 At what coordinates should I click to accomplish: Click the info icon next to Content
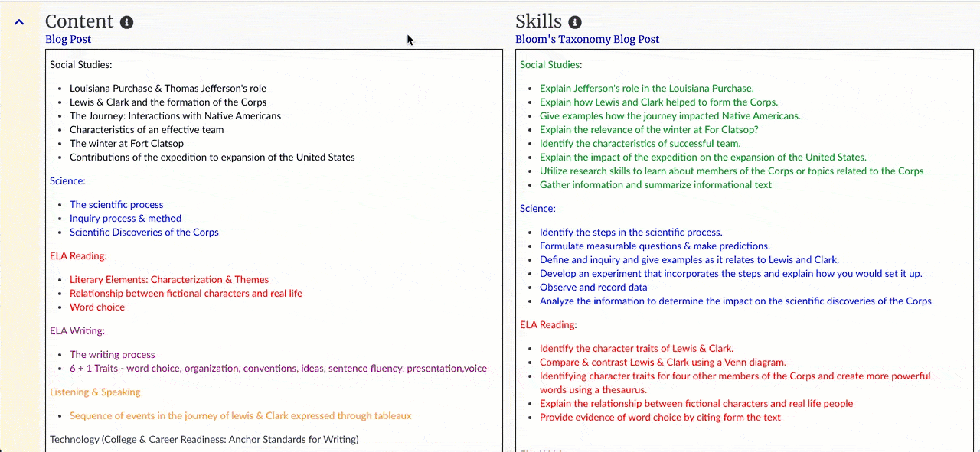(127, 22)
